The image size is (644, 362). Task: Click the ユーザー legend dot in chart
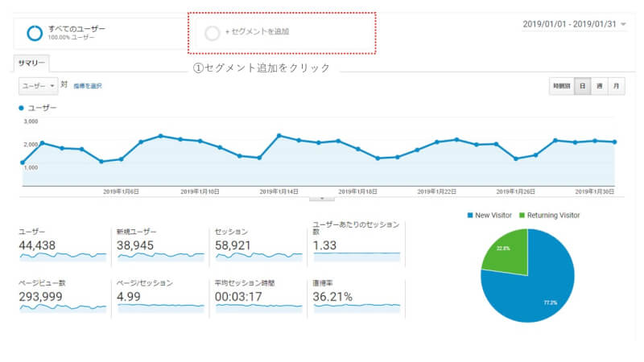22,108
